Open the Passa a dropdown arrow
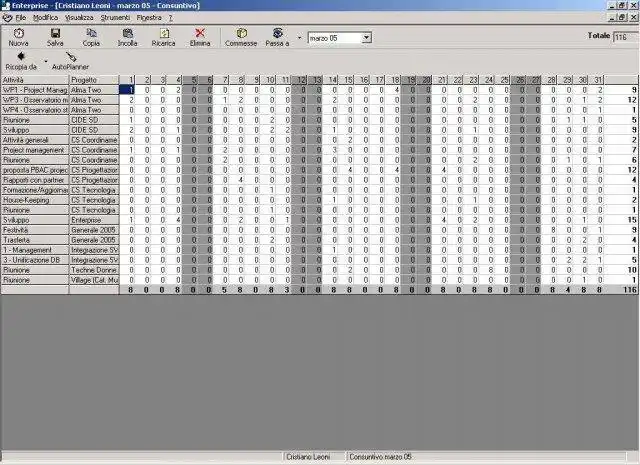This screenshot has height=465, width=640. (x=299, y=38)
